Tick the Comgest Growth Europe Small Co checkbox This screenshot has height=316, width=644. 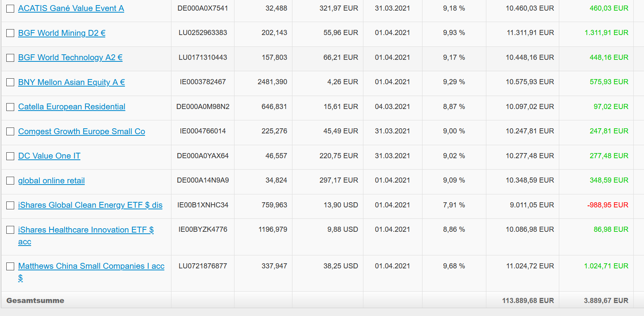point(10,131)
